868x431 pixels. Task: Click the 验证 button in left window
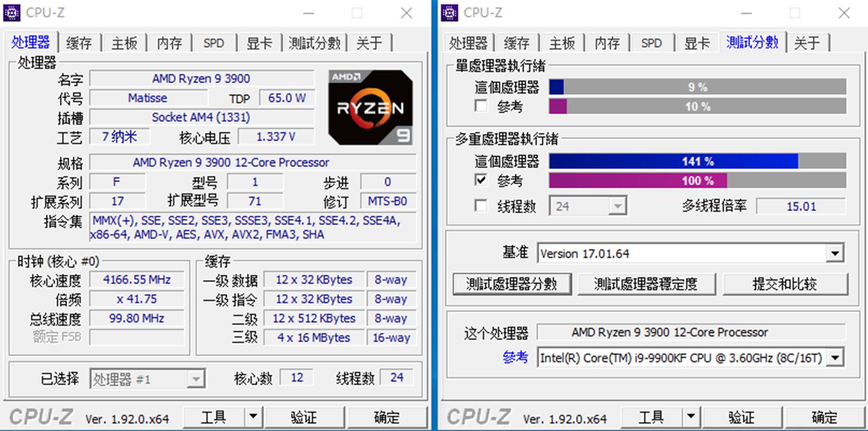point(305,417)
